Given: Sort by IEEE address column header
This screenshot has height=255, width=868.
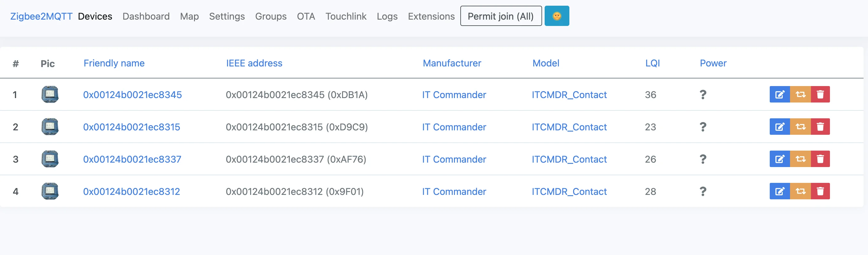Looking at the screenshot, I should [254, 63].
